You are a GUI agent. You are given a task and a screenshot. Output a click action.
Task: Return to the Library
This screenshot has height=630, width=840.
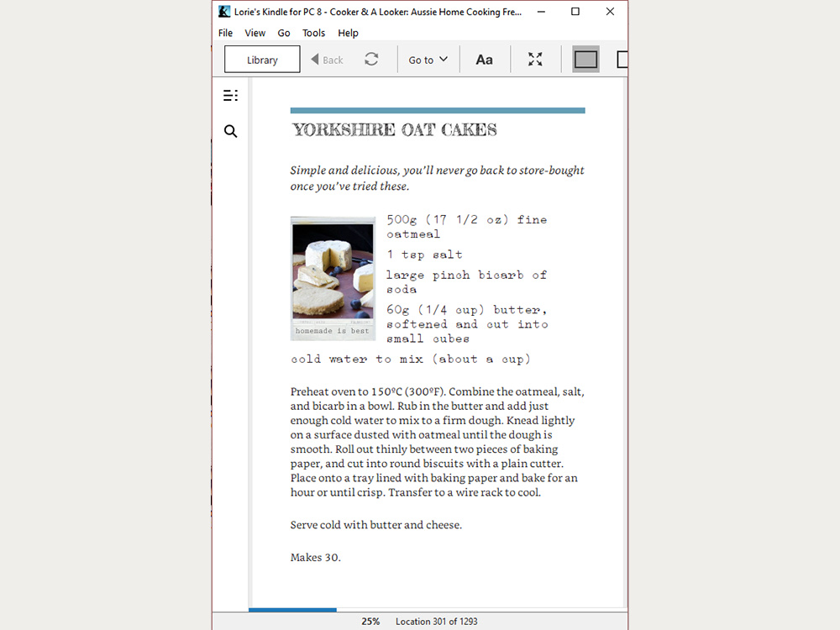pos(262,60)
